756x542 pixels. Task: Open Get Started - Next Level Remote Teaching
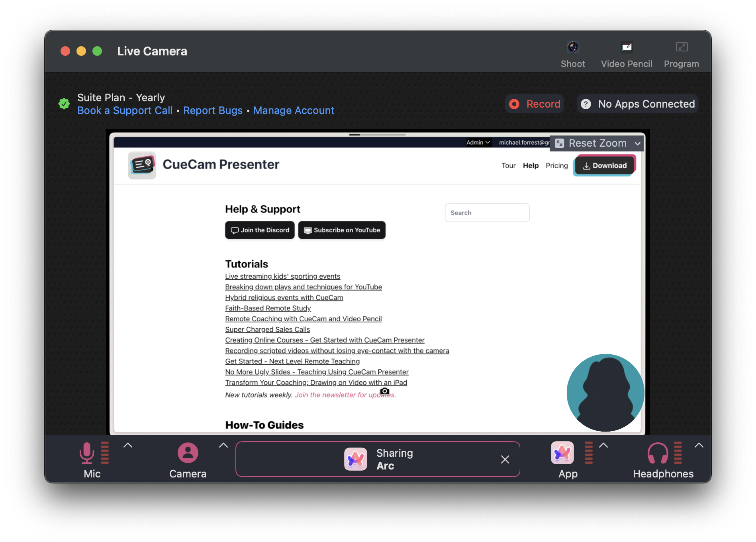coord(292,361)
